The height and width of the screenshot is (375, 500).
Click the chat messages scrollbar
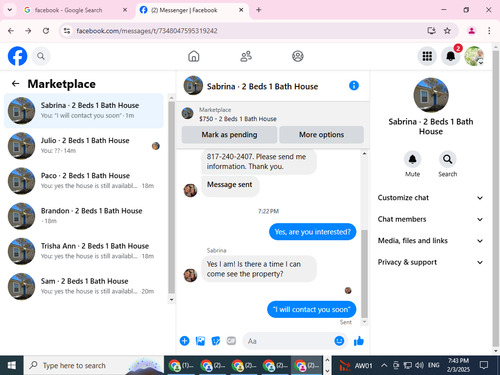click(364, 273)
